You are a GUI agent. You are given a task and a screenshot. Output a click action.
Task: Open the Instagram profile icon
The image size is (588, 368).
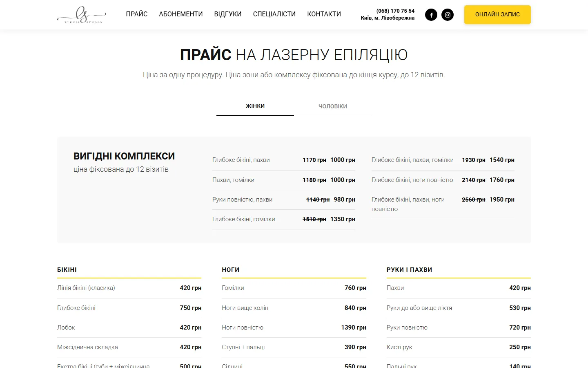tap(448, 15)
